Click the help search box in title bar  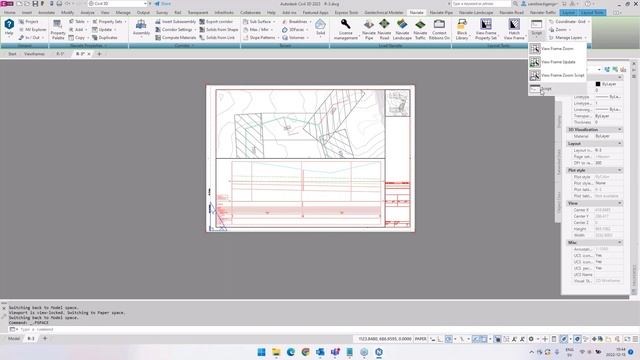(482, 4)
